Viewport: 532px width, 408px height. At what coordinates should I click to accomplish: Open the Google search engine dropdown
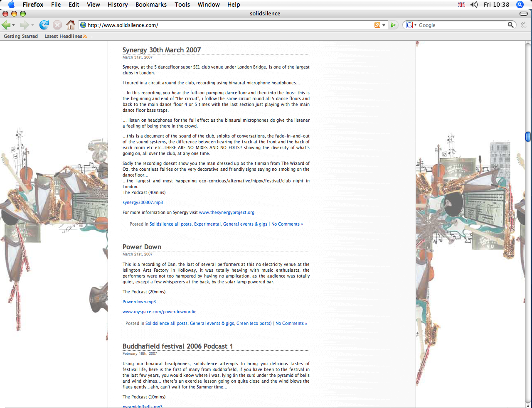pyautogui.click(x=411, y=25)
